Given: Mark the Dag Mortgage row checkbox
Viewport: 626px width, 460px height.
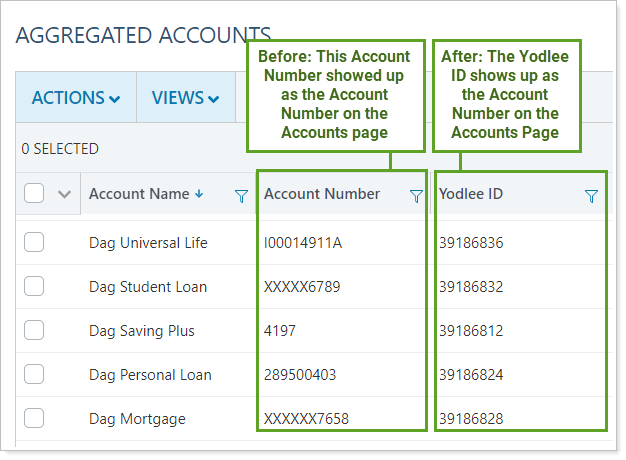Looking at the screenshot, I should tap(34, 419).
